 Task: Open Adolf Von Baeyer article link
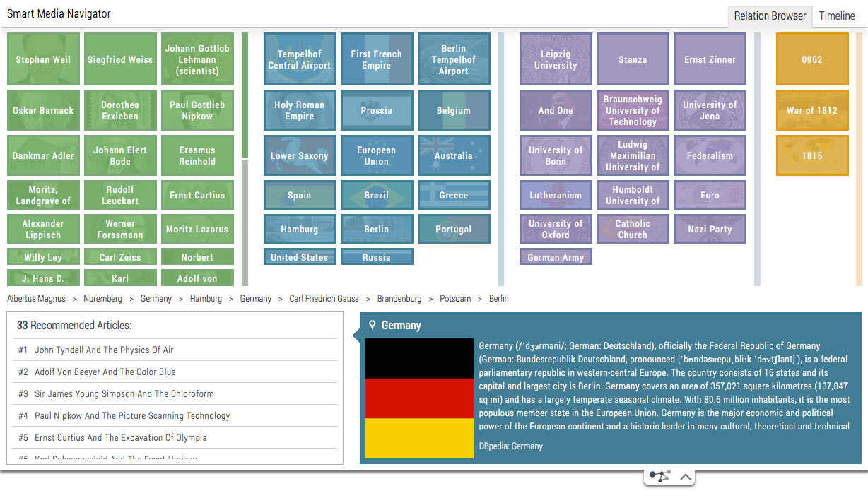[105, 372]
